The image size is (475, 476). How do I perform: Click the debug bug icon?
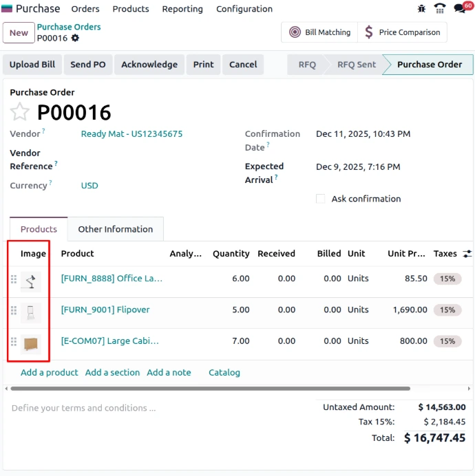tap(422, 9)
